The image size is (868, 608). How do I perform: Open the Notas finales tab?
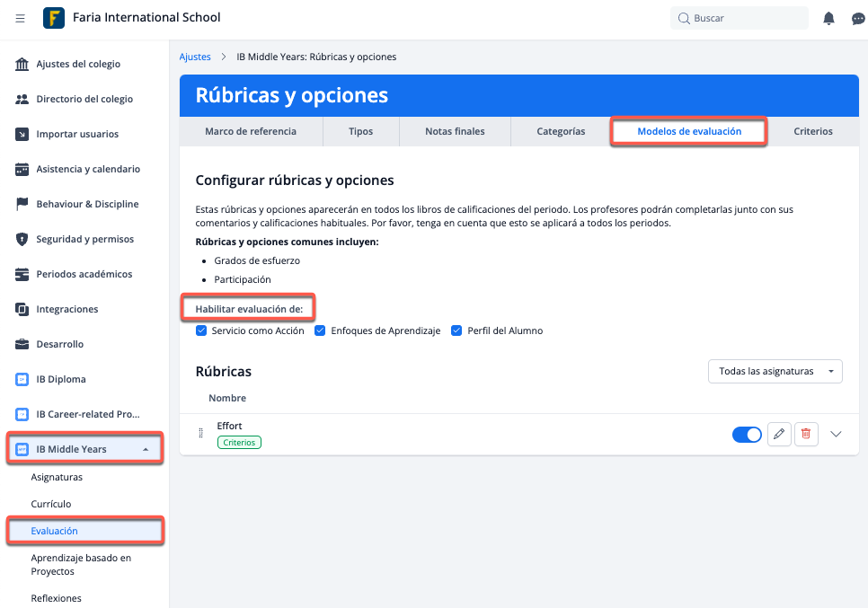[455, 131]
